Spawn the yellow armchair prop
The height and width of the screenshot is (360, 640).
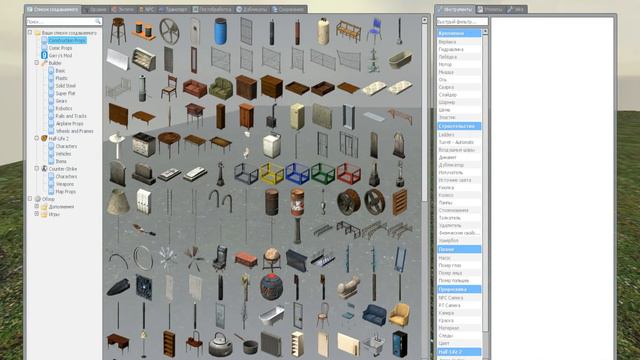400,316
